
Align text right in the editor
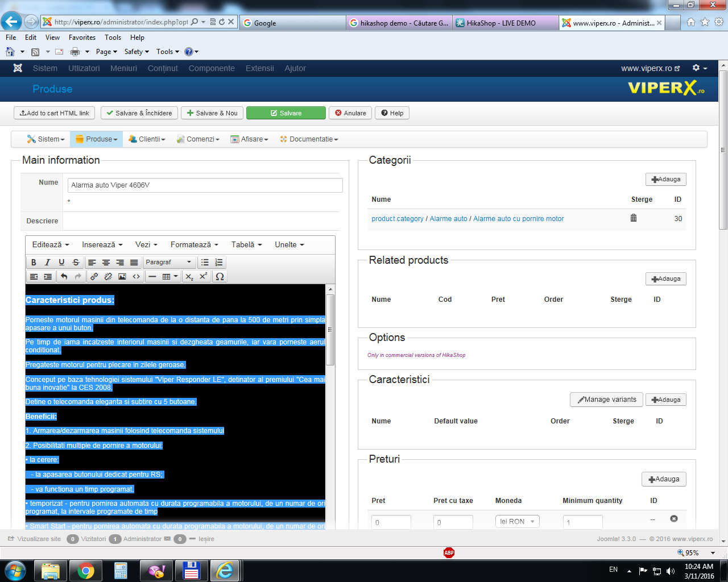pos(120,262)
